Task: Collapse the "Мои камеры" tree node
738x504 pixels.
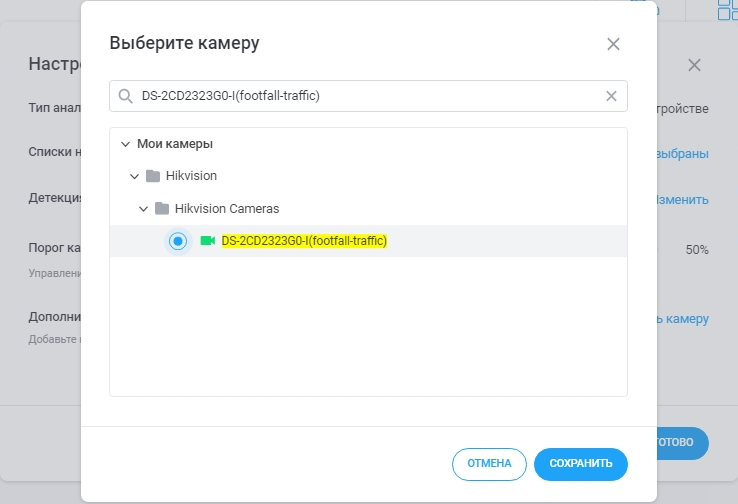Action: point(125,144)
